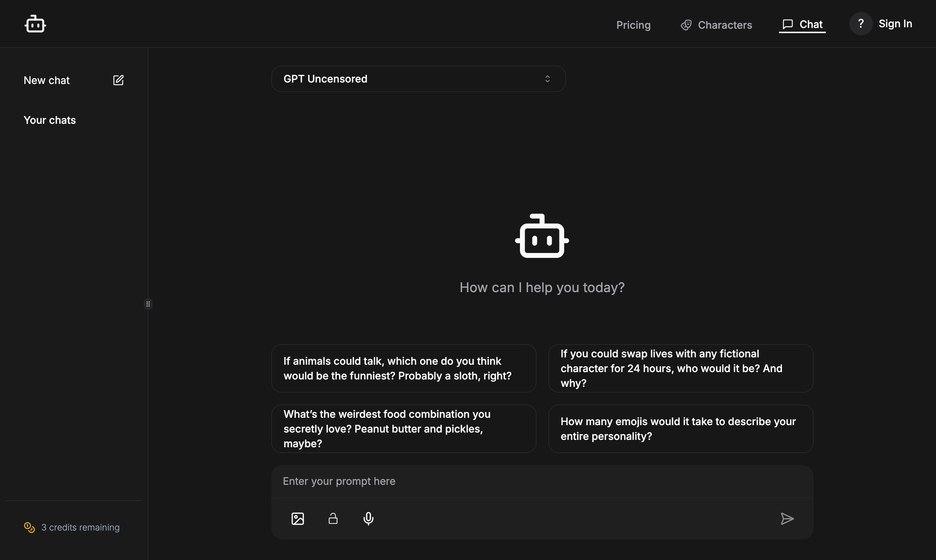Select the Chat tab
Viewport: 936px width, 560px height.
coord(802,25)
